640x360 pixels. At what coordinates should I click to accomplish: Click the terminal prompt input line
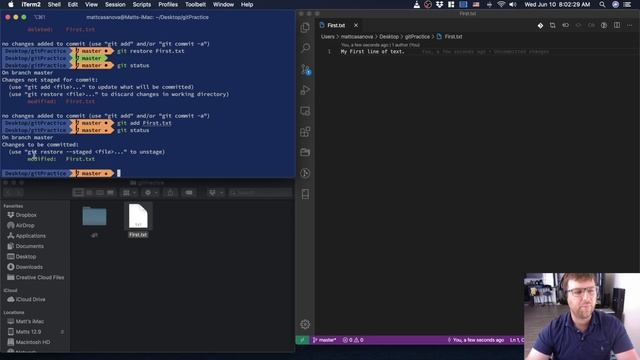click(147, 173)
